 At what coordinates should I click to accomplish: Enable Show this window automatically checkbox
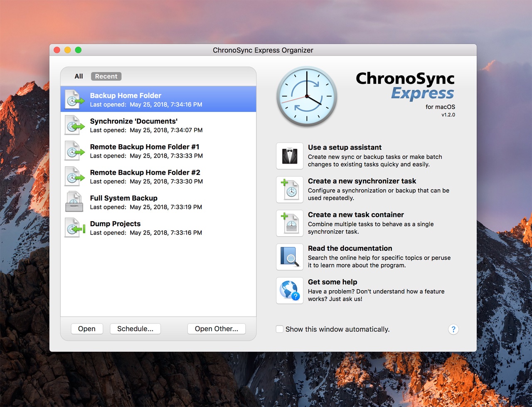(280, 329)
